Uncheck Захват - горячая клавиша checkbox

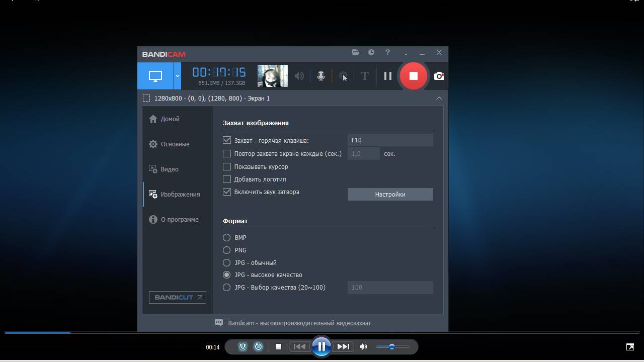click(227, 140)
